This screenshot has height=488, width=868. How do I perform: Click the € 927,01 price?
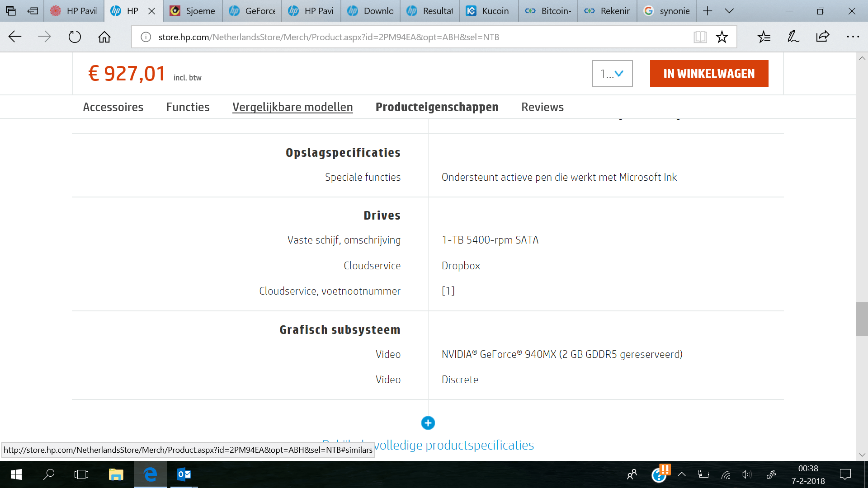pos(127,74)
